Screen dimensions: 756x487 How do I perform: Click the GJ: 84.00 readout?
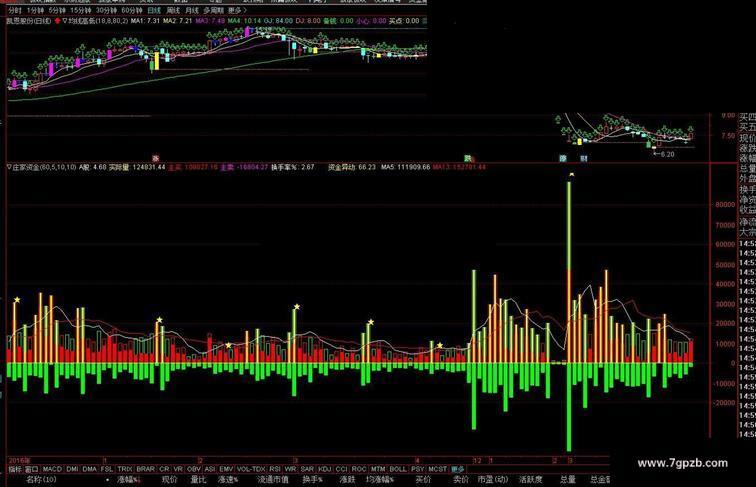[278, 21]
